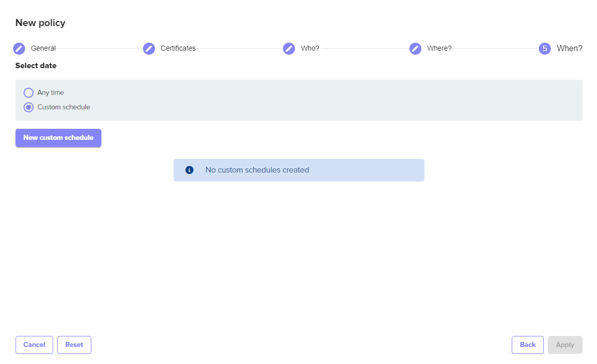Go Back to the previous step
Image resolution: width=597 pixels, height=364 pixels.
(x=527, y=345)
